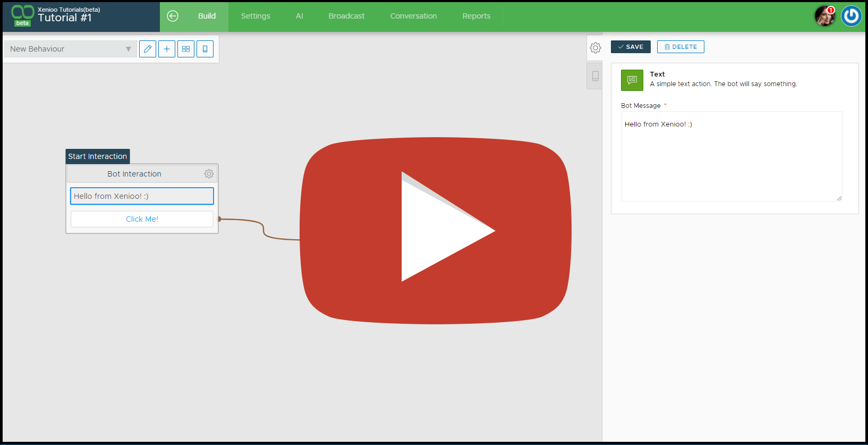
Task: Click the mobile preview icon in toolbar
Action: tap(205, 49)
